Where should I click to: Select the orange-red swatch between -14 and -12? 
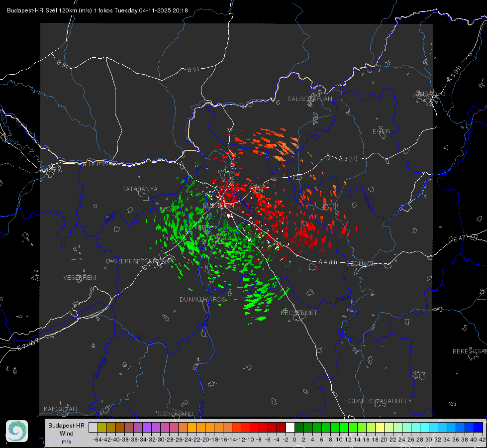(236, 427)
